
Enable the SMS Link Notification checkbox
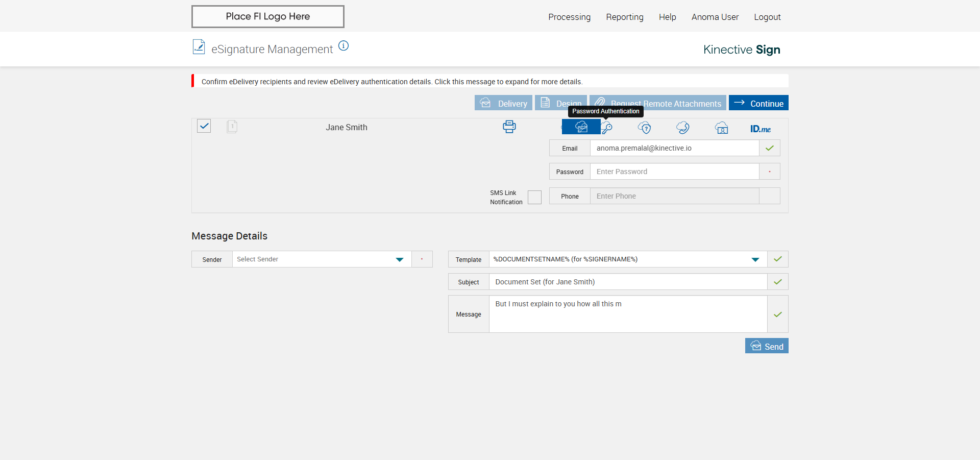click(x=534, y=197)
